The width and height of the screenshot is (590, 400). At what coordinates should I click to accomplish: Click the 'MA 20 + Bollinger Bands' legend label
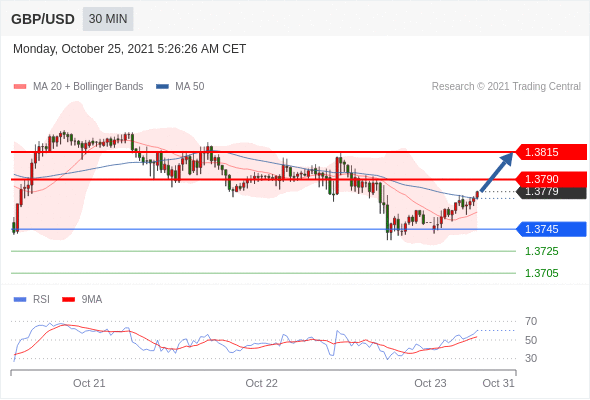(88, 87)
